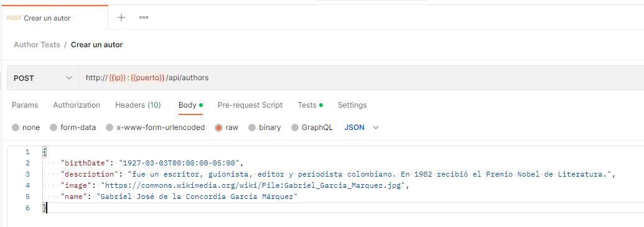Go to Author Tests breadcrumb link
The height and width of the screenshot is (227, 644).
37,45
